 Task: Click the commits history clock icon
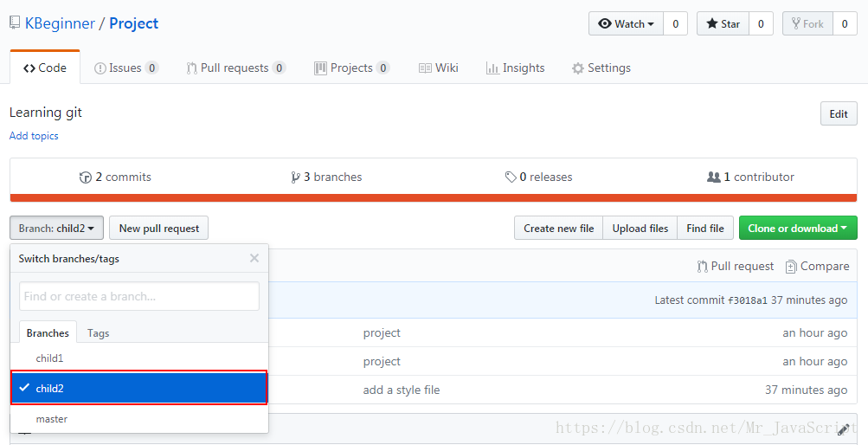click(86, 177)
